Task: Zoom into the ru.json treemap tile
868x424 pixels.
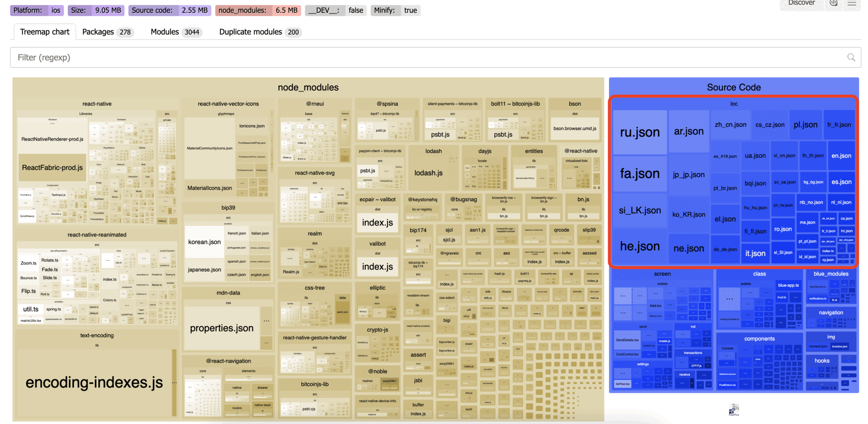Action: click(x=640, y=132)
